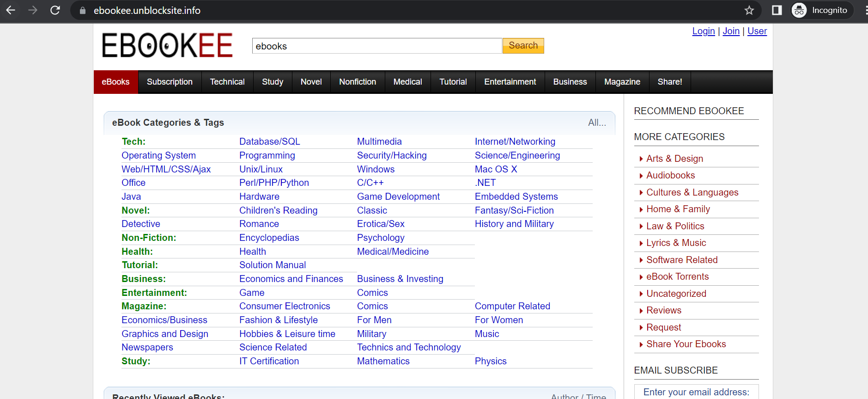Reload the page with refresh icon

(x=55, y=10)
